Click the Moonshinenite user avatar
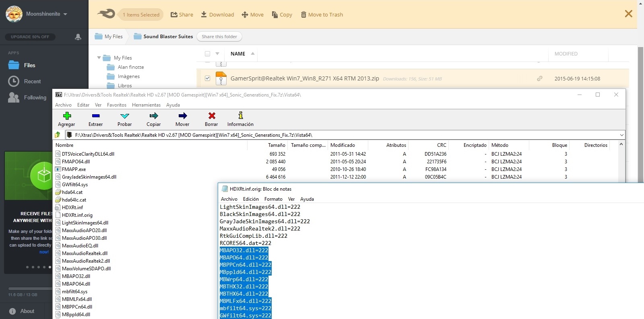The width and height of the screenshot is (644, 319). [14, 14]
